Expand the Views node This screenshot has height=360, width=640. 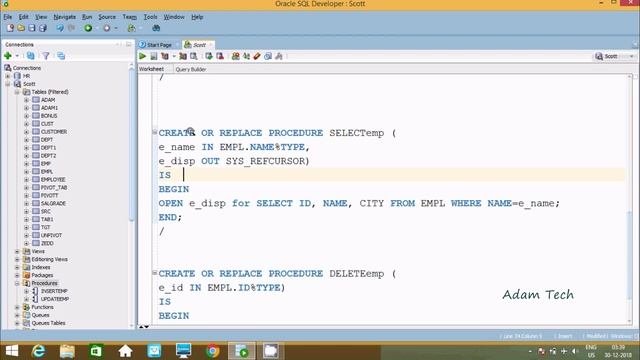[x=17, y=251]
